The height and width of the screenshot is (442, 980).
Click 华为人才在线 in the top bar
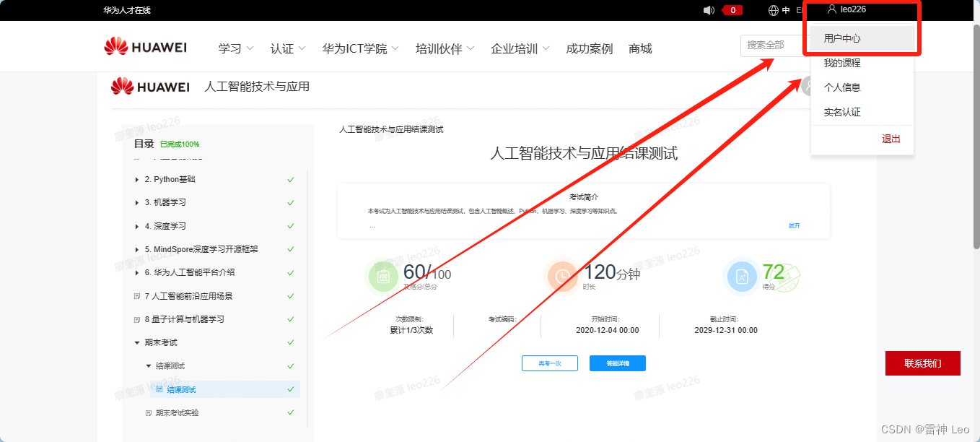pyautogui.click(x=127, y=10)
